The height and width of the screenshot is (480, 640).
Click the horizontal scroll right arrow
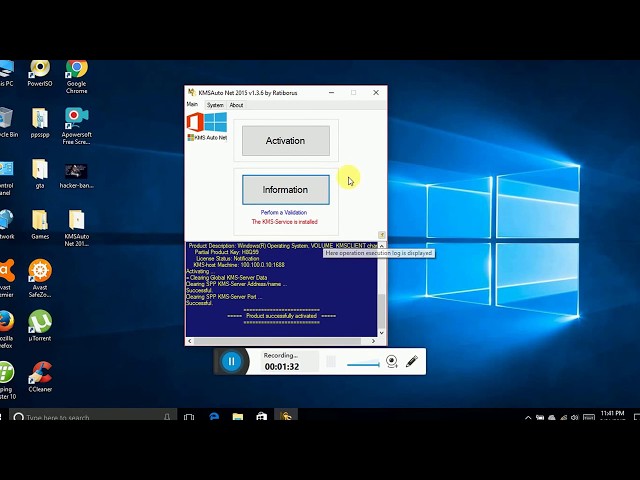pyautogui.click(x=373, y=341)
